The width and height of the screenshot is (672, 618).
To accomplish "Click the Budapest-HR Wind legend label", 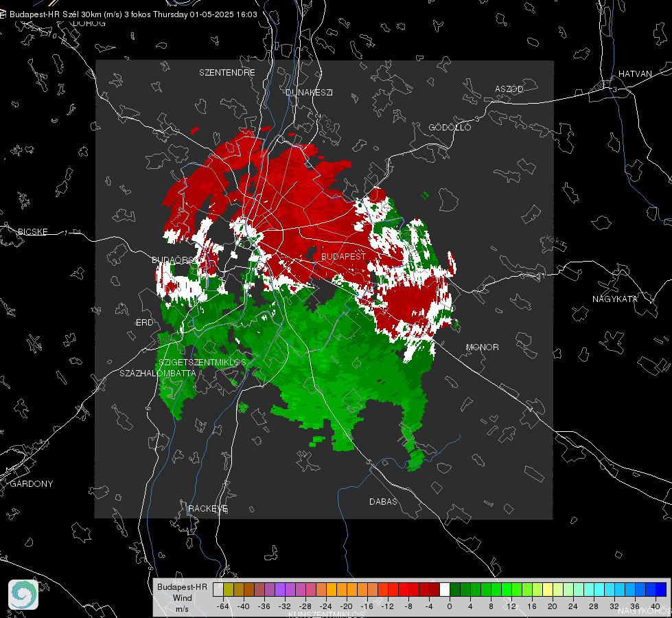I will (182, 597).
